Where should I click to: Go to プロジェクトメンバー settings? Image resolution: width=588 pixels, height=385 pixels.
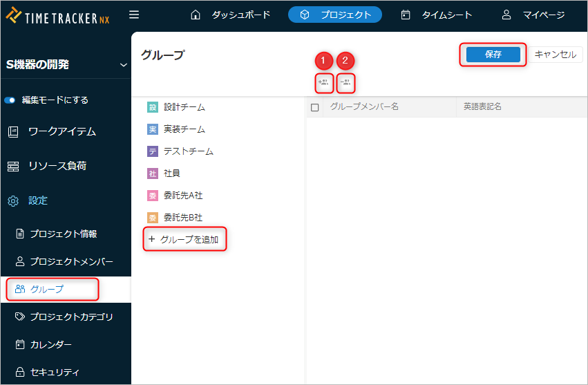pos(70,262)
